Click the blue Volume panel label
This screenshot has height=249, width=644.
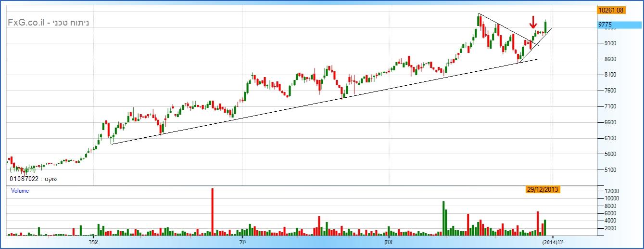[20, 191]
